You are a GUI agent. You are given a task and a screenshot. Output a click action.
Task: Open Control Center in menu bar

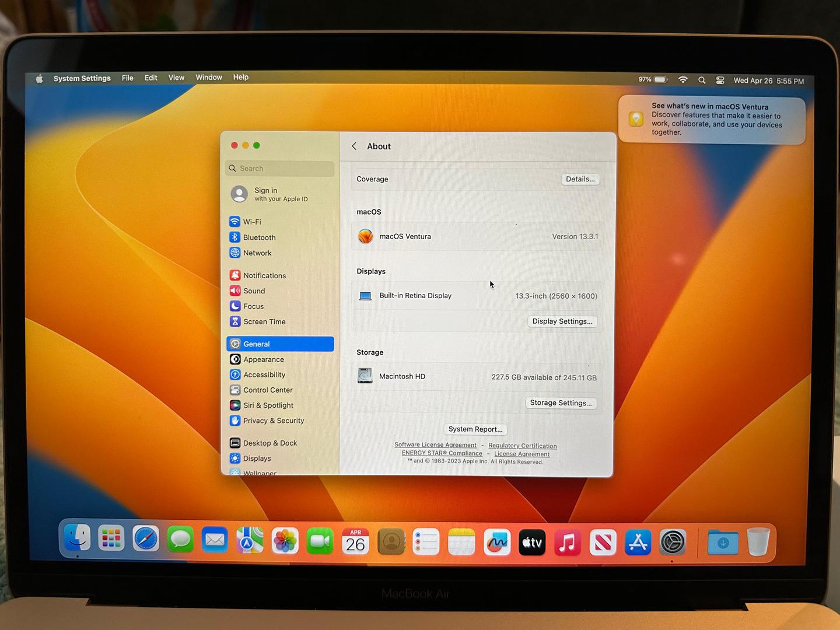[720, 80]
